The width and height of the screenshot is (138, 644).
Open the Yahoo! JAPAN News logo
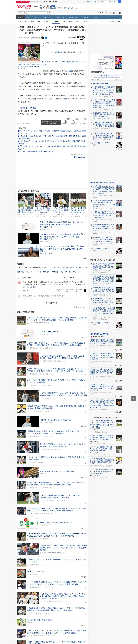pyautogui.click(x=28, y=7)
